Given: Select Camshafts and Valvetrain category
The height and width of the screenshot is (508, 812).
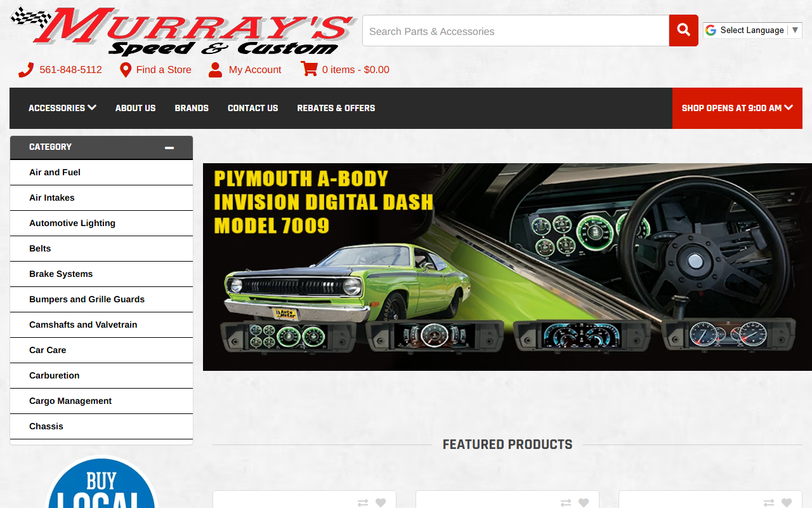Looking at the screenshot, I should click(x=101, y=324).
